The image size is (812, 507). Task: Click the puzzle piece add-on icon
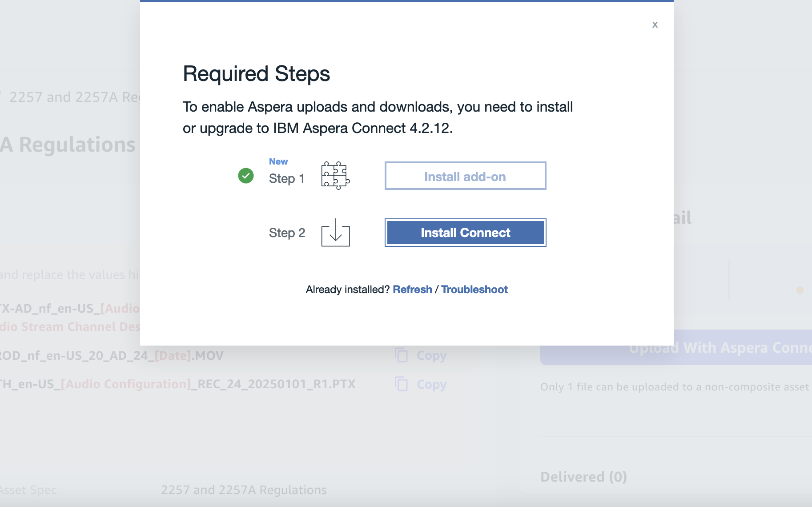pyautogui.click(x=335, y=176)
